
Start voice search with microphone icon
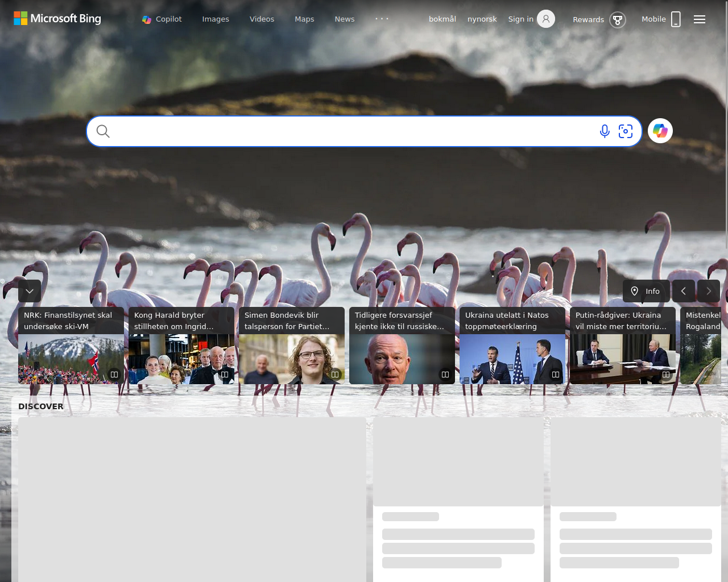point(605,131)
